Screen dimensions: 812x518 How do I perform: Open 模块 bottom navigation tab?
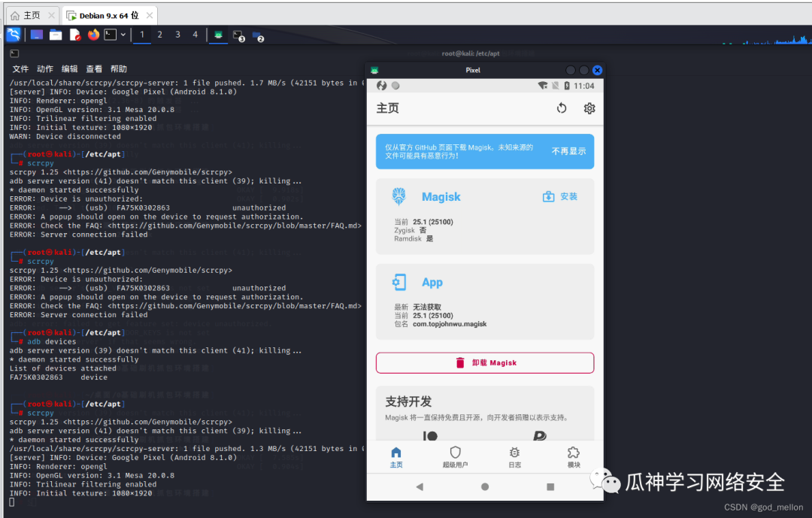(x=574, y=457)
